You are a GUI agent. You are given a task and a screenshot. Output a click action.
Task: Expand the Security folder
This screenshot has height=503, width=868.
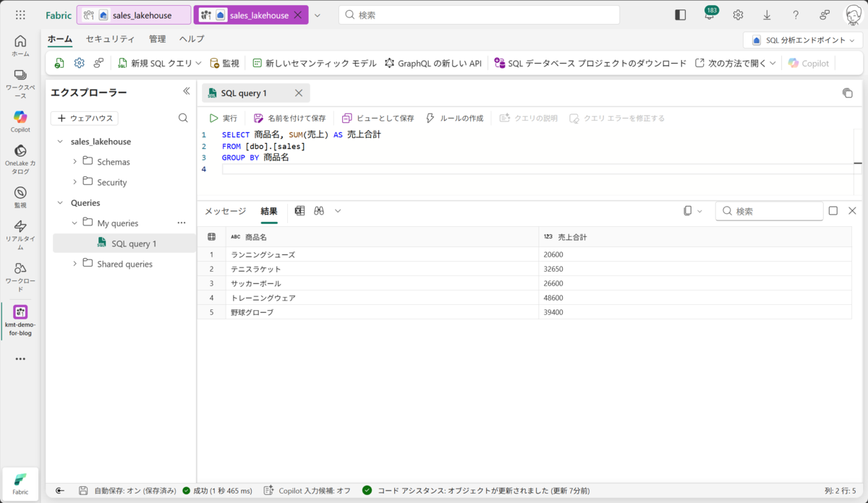tap(75, 182)
